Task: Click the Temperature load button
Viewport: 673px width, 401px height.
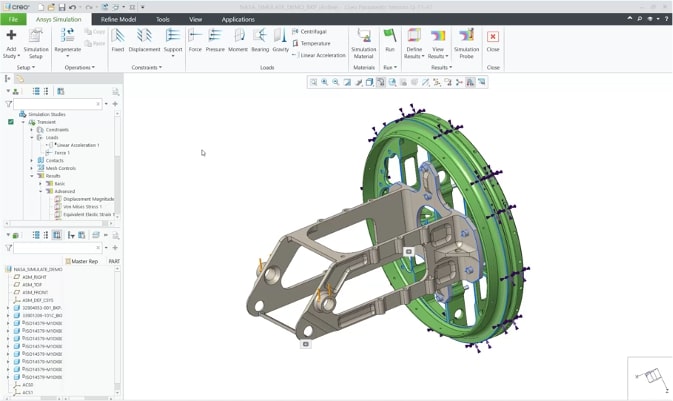Action: pos(313,43)
